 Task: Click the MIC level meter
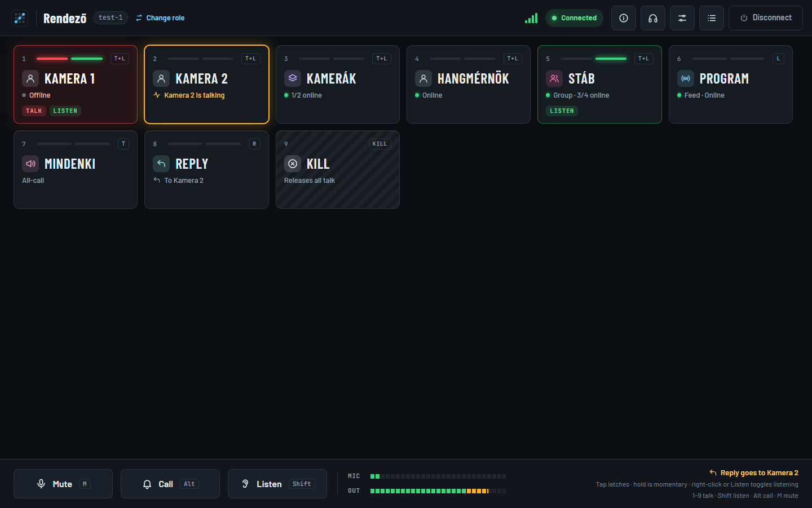438,476
